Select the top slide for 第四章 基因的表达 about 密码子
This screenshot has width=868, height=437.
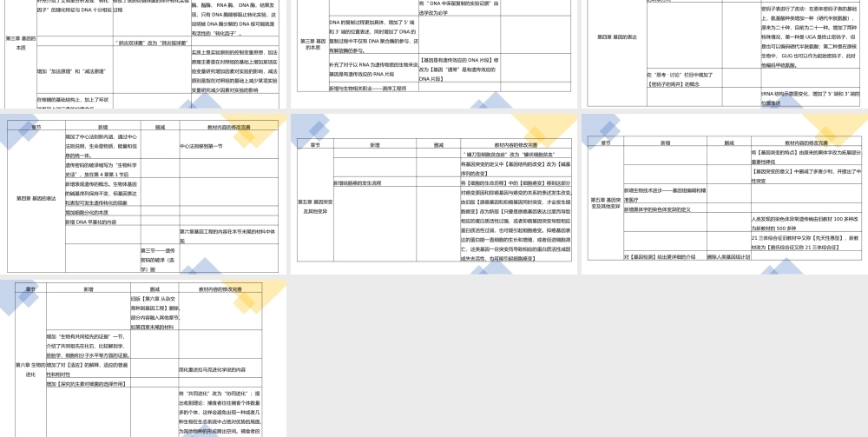[x=724, y=52]
